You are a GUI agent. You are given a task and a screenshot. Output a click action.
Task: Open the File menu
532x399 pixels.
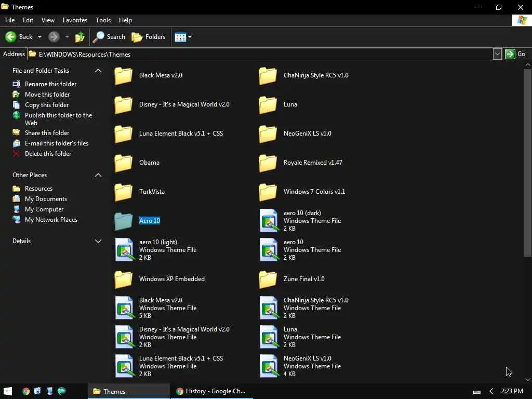[x=10, y=20]
